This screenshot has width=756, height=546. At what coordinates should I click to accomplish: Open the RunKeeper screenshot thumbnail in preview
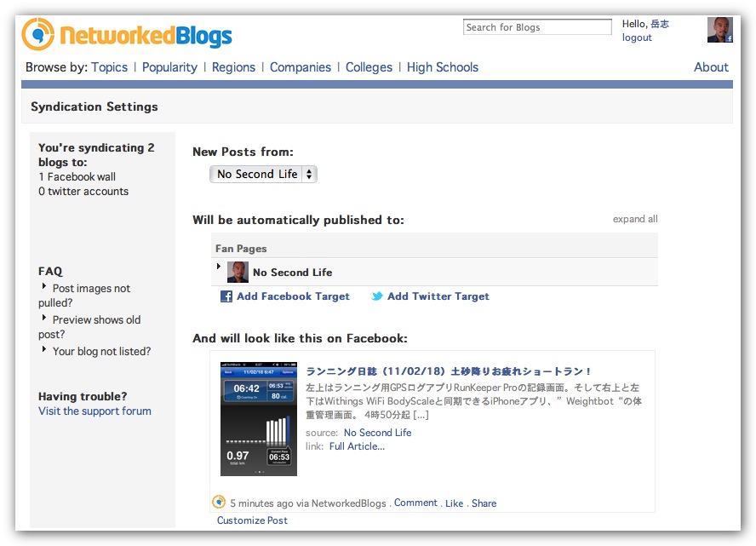click(x=259, y=419)
